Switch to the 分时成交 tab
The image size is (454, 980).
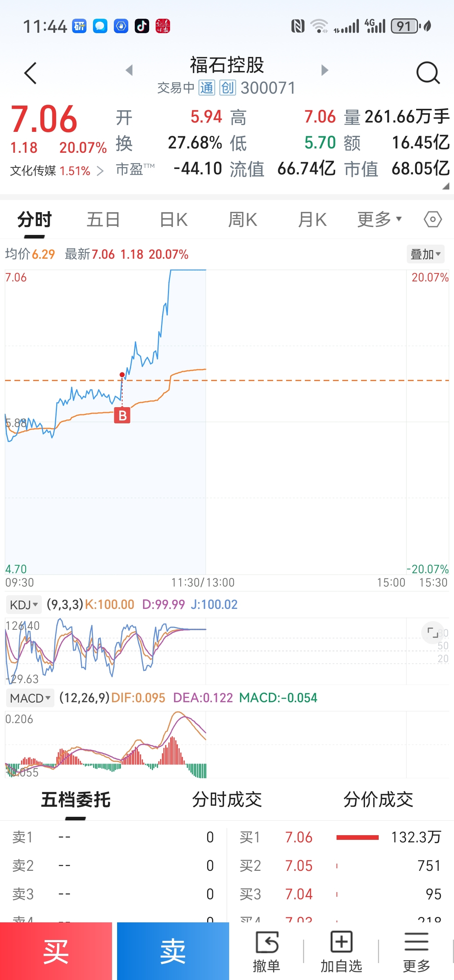pos(227,799)
